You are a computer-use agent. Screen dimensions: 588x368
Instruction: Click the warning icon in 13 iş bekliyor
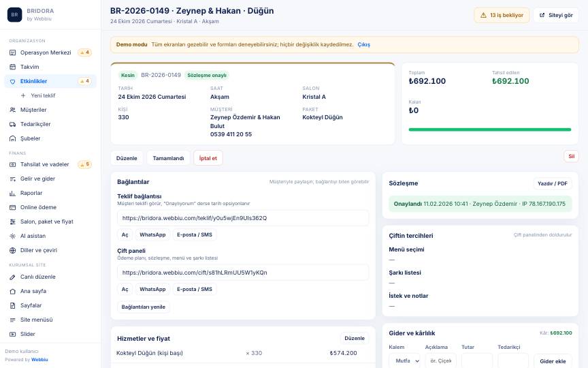tap(483, 16)
